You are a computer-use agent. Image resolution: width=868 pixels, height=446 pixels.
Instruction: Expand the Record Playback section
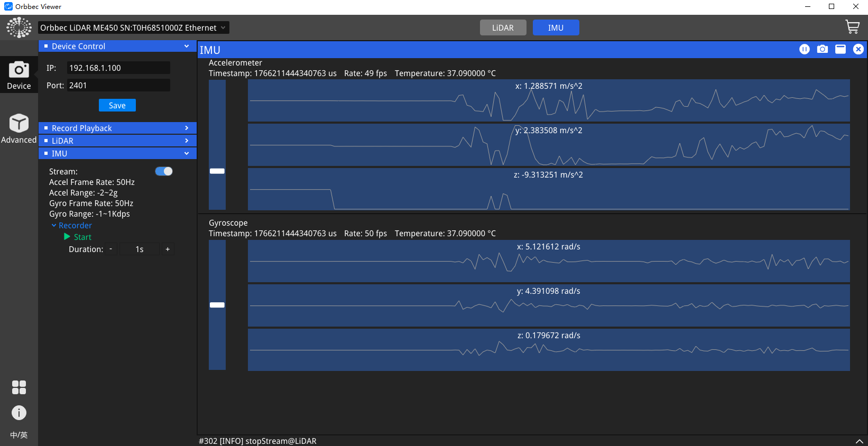(x=117, y=128)
